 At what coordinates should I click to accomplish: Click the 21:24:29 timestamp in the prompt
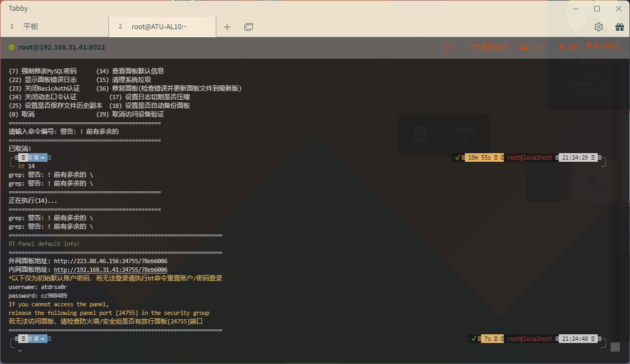tap(575, 157)
